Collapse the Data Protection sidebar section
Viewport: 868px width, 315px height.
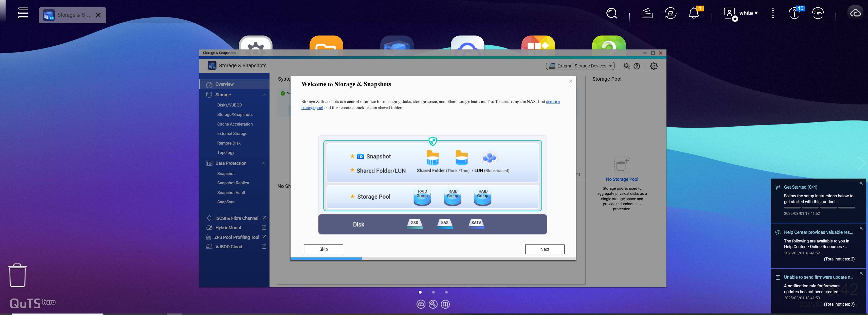(x=264, y=163)
